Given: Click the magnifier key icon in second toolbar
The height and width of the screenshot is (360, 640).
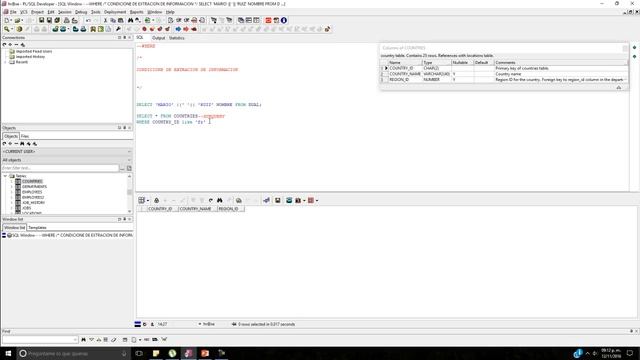Looking at the screenshot, I should [7, 29].
